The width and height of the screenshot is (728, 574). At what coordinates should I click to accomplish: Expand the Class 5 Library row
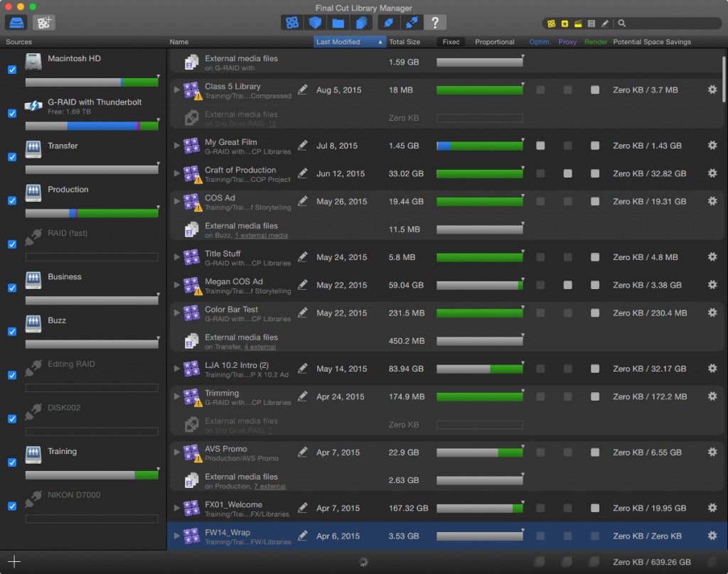point(177,90)
